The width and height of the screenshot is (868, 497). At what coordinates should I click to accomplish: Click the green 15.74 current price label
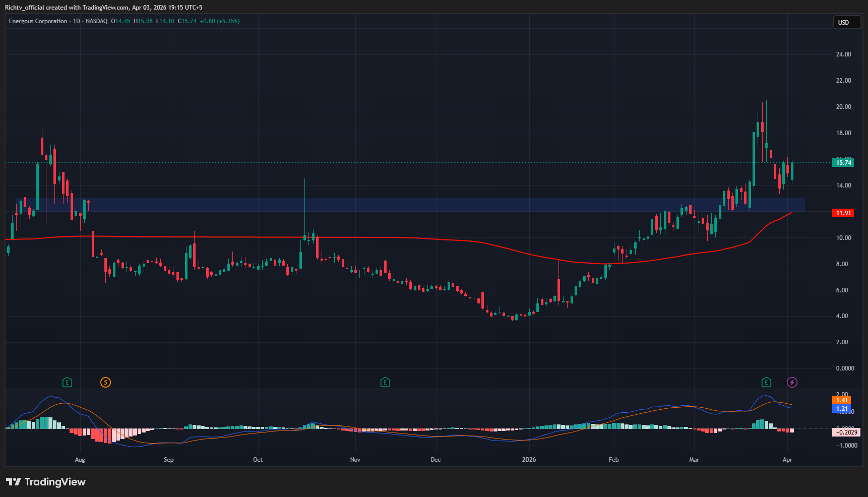(x=843, y=162)
